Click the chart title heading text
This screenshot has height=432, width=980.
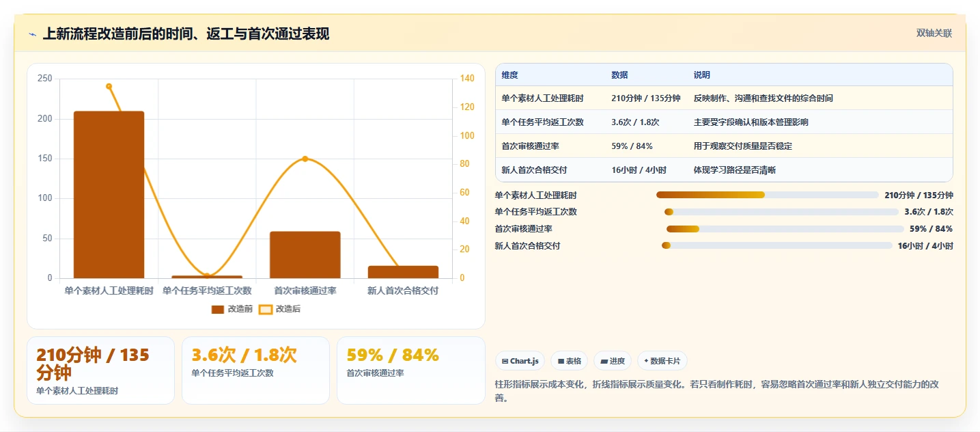pyautogui.click(x=186, y=33)
